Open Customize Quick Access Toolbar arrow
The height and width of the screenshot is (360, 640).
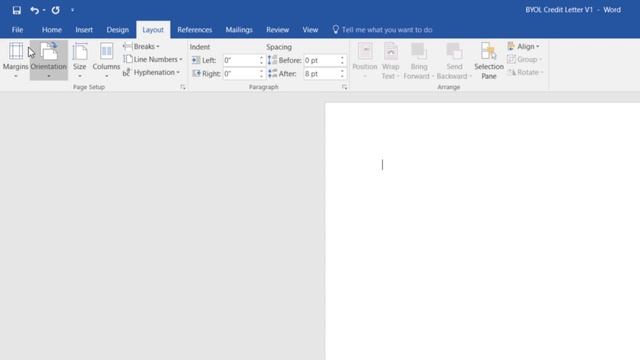point(72,10)
